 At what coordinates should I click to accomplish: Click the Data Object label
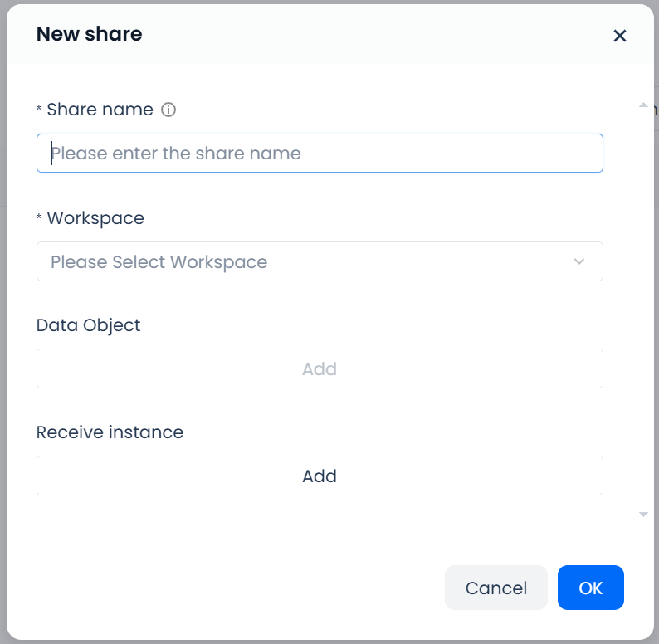pyautogui.click(x=89, y=325)
